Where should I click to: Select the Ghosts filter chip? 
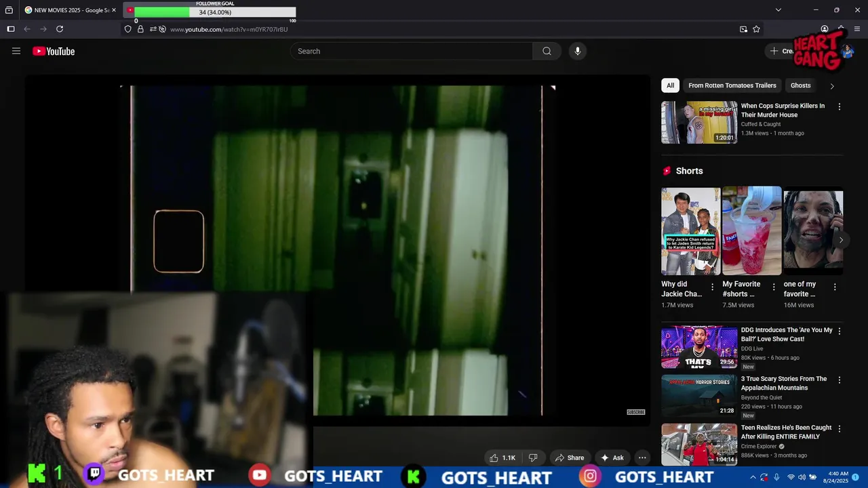[800, 85]
